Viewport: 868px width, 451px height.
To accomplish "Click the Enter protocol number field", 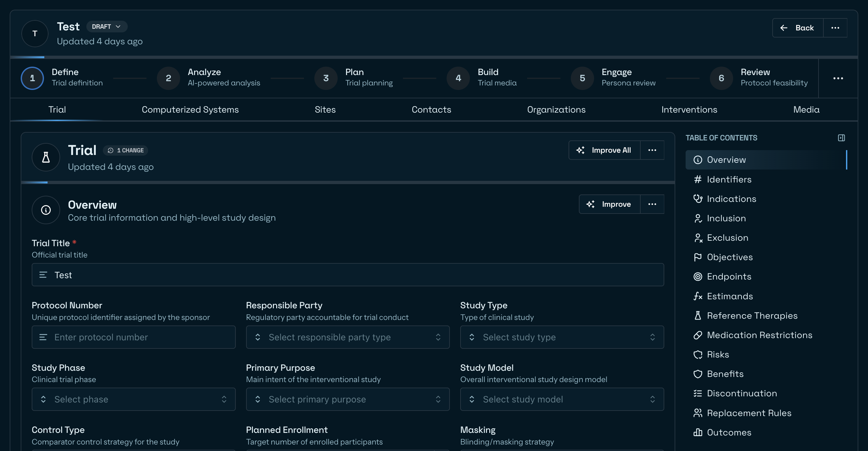I will click(134, 337).
